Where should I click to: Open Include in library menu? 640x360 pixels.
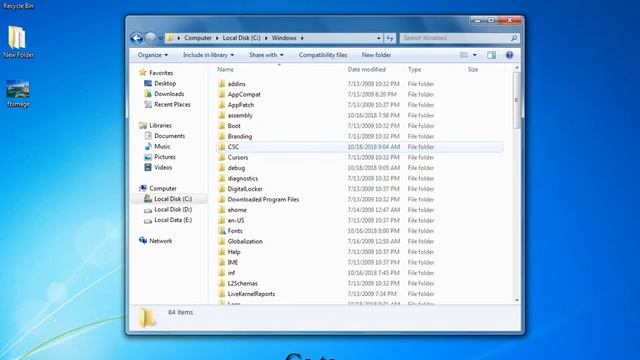click(x=209, y=55)
